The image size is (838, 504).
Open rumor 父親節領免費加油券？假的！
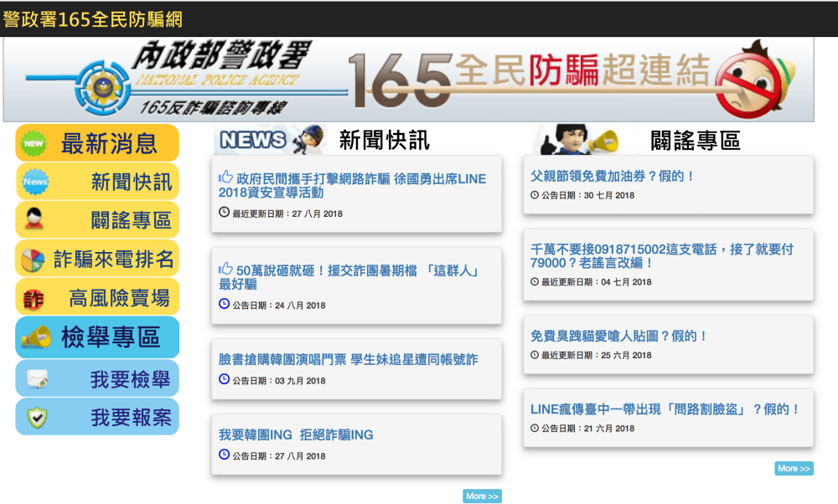click(x=613, y=176)
